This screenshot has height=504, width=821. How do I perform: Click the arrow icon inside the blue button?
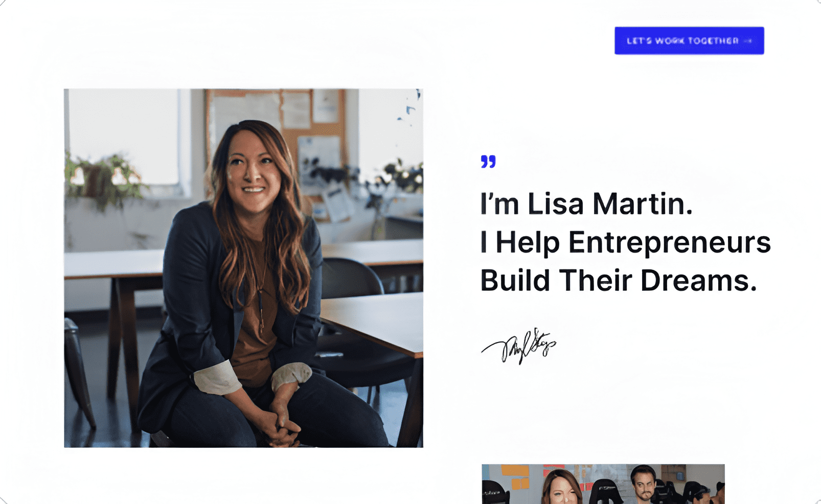pyautogui.click(x=748, y=41)
